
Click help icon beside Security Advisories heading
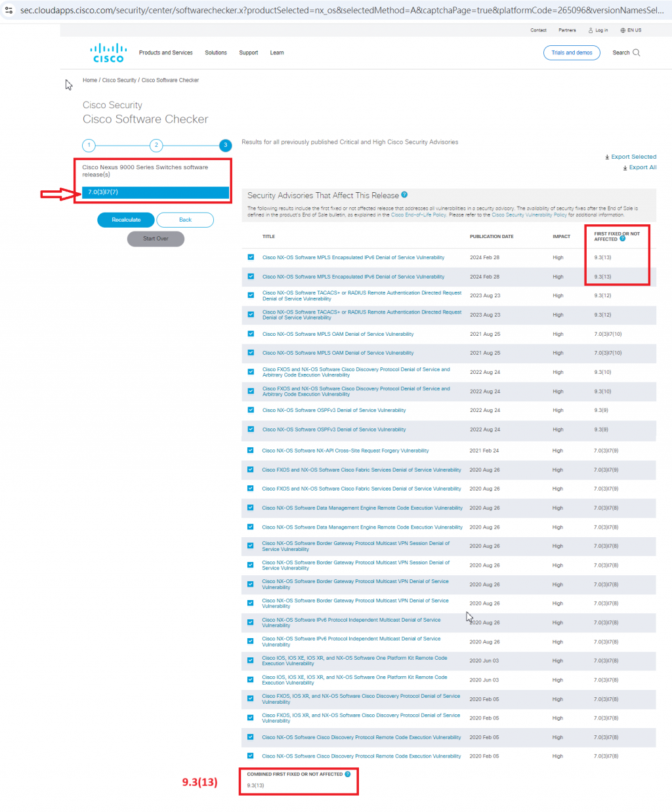[404, 195]
